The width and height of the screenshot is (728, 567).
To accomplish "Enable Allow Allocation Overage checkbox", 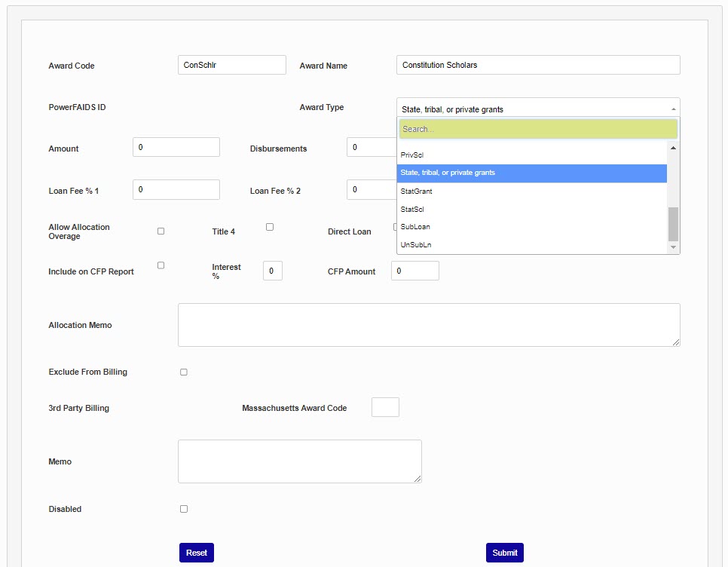I will click(161, 231).
